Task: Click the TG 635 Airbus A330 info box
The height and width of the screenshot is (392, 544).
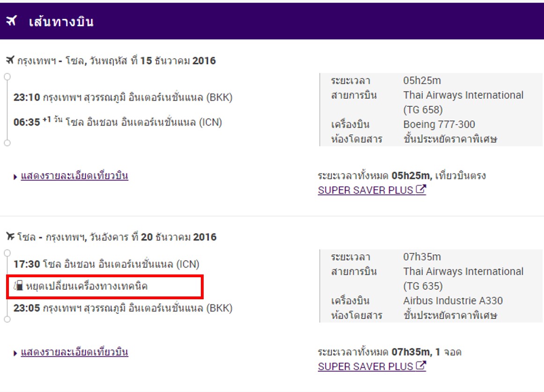Action: pos(431,286)
